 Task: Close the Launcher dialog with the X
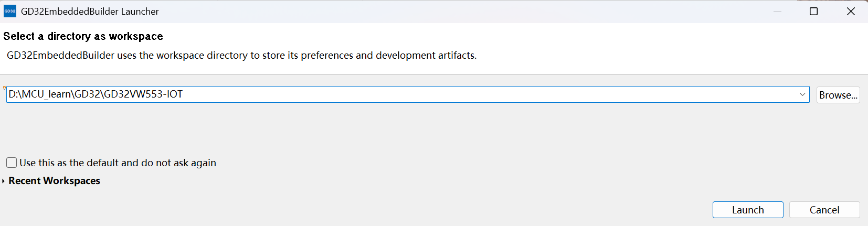coord(851,11)
